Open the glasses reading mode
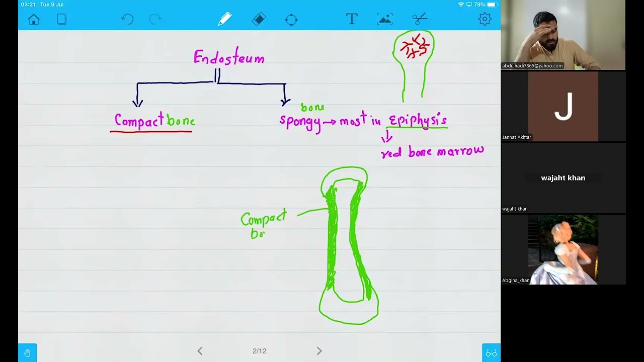 point(491,353)
